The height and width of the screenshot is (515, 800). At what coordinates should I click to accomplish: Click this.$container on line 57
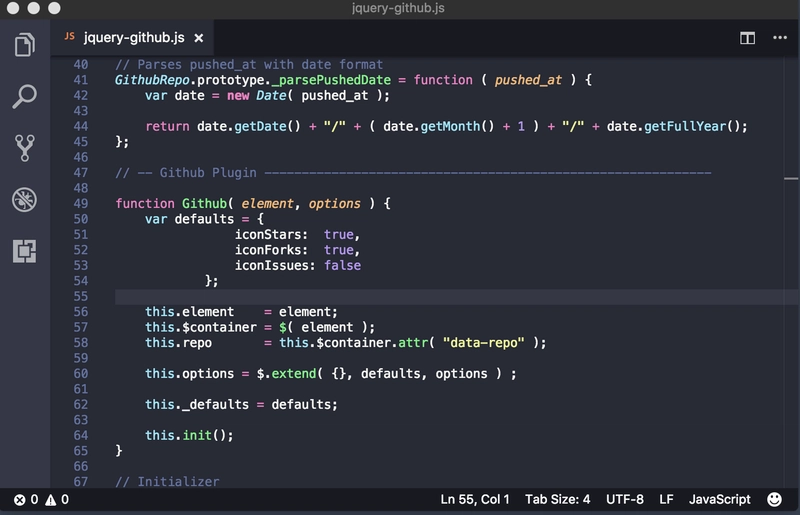point(201,327)
